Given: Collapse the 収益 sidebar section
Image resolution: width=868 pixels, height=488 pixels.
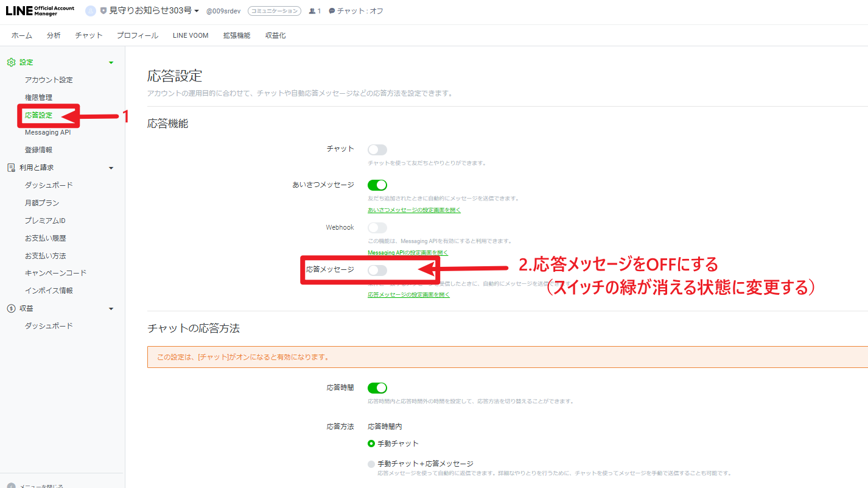Looking at the screenshot, I should 111,309.
